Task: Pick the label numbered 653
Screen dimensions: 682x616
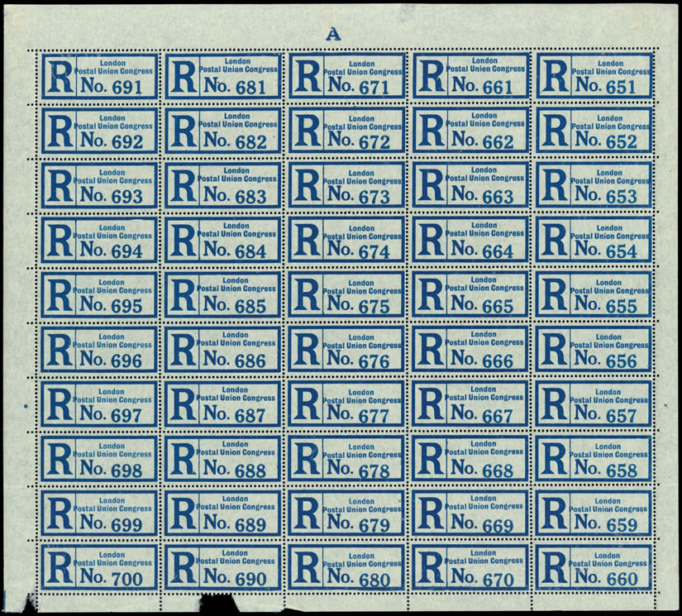Action: 594,185
